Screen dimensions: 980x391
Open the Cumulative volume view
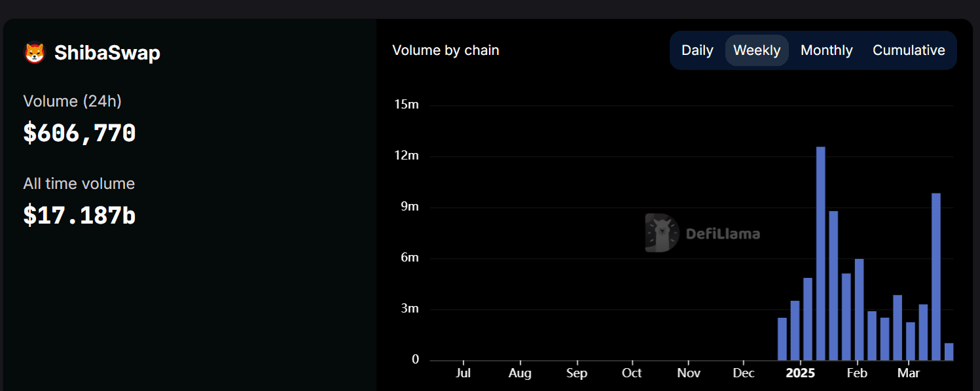click(x=909, y=50)
